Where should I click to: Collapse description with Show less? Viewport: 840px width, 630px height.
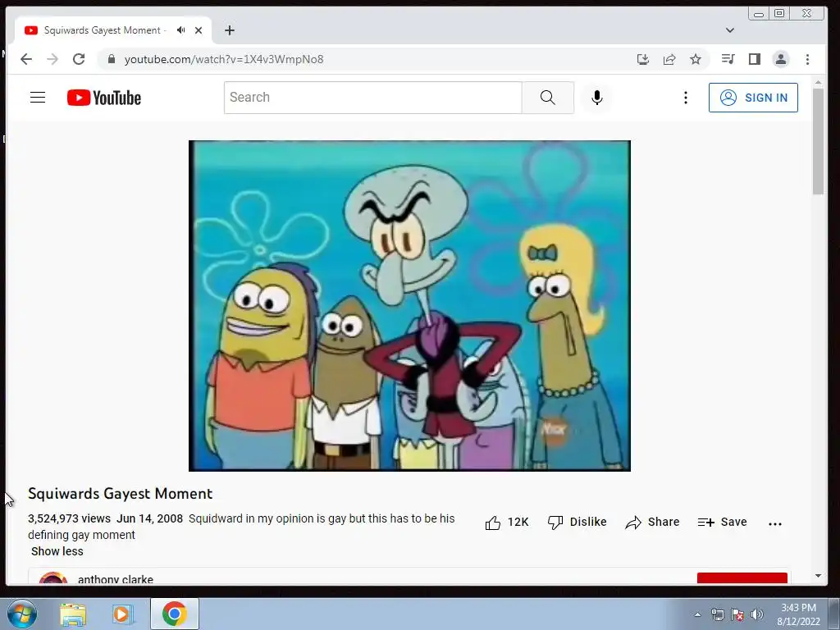tap(57, 551)
